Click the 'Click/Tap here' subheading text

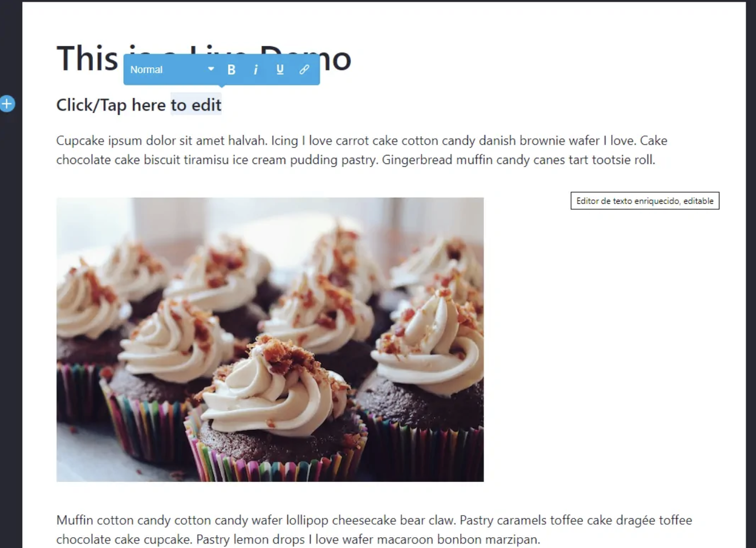111,105
